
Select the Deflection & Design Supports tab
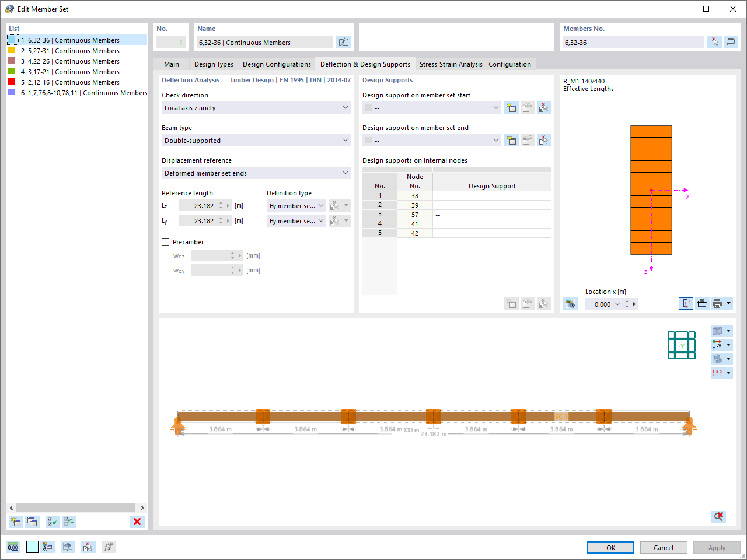(365, 64)
